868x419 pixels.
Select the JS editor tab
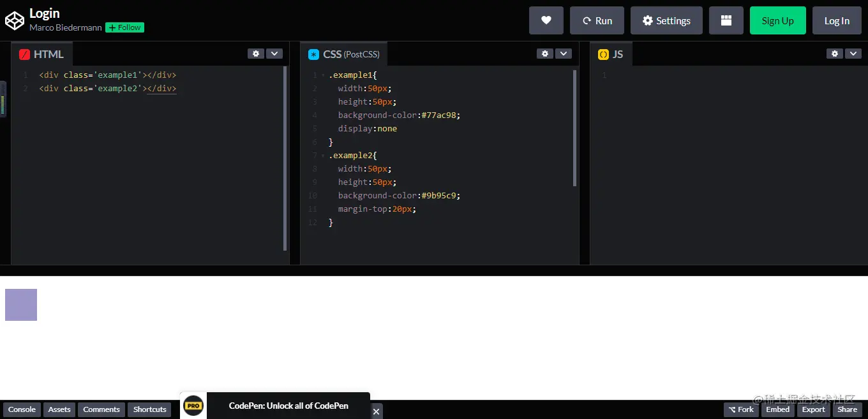click(611, 54)
